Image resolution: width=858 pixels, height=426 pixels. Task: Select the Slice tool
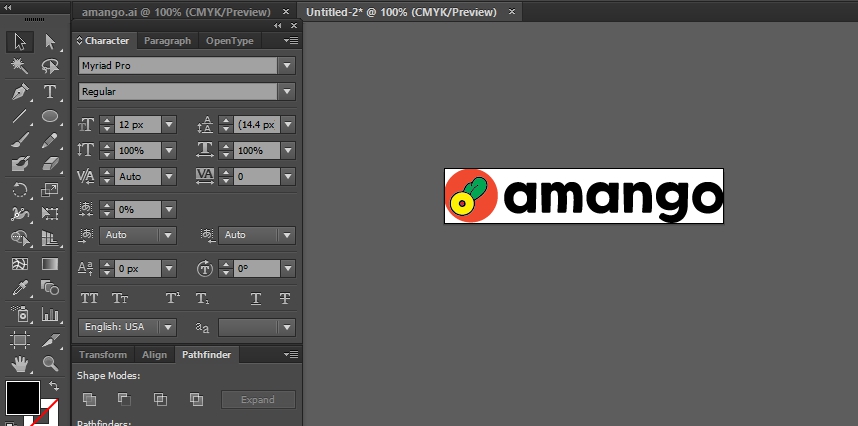click(x=50, y=340)
